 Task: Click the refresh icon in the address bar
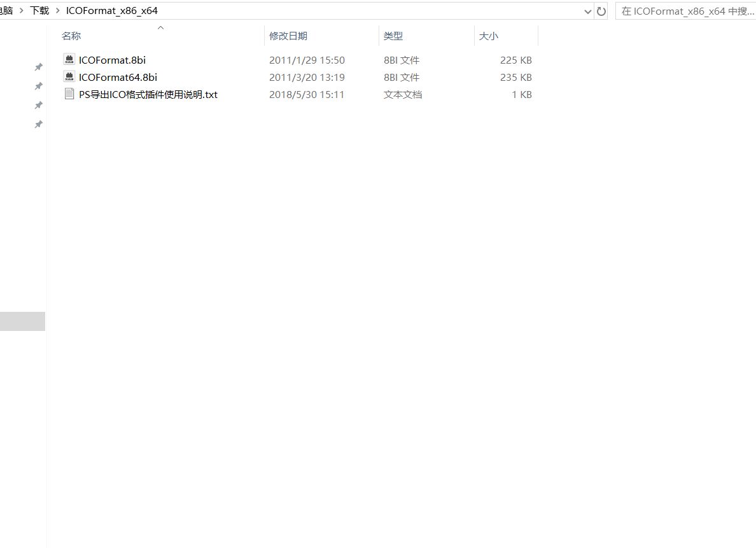coord(601,11)
